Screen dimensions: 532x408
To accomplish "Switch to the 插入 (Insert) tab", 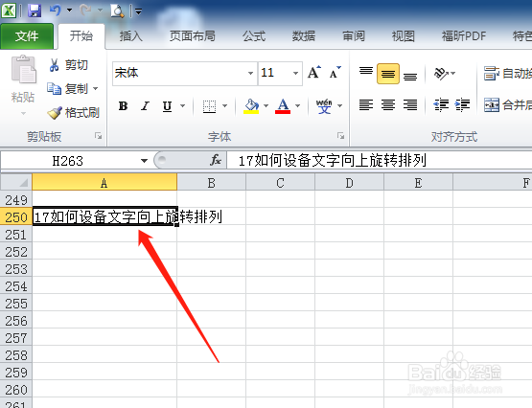I will 130,36.
